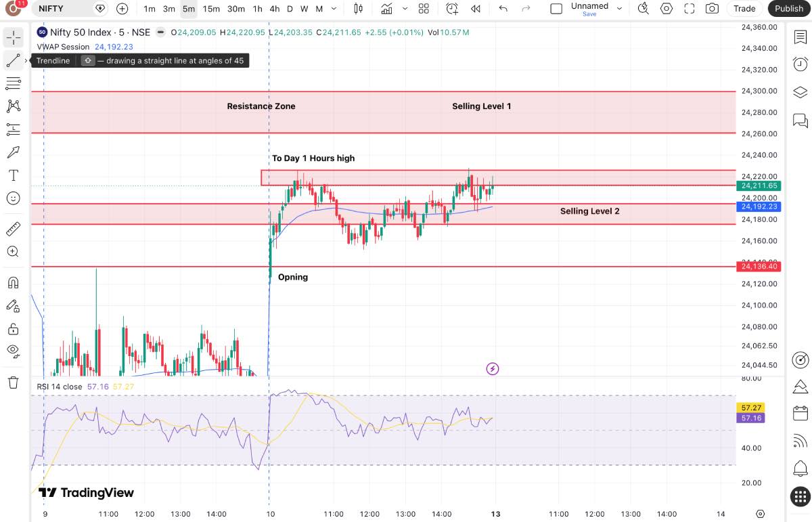The image size is (812, 522).
Task: Select the Text annotation tool
Action: coord(13,175)
